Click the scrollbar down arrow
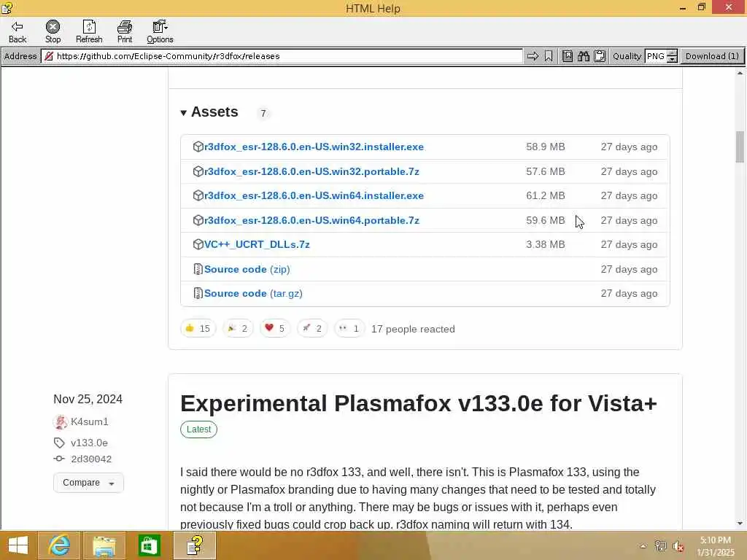Image resolution: width=747 pixels, height=560 pixels. pyautogui.click(x=740, y=524)
